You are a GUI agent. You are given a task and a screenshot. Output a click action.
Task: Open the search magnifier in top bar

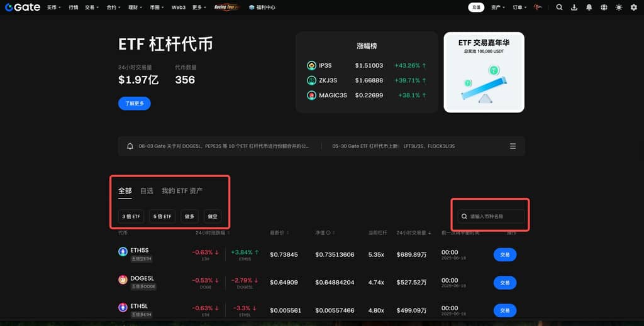[559, 8]
